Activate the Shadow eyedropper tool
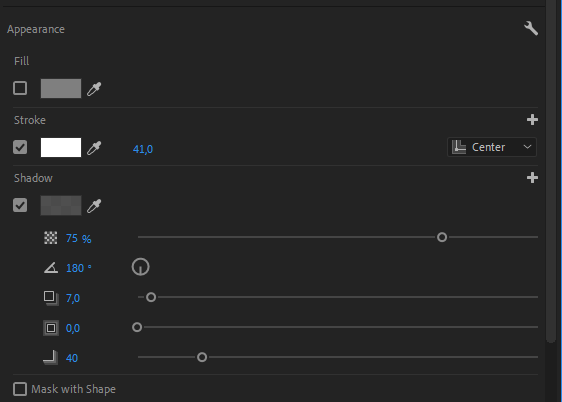 click(x=94, y=206)
